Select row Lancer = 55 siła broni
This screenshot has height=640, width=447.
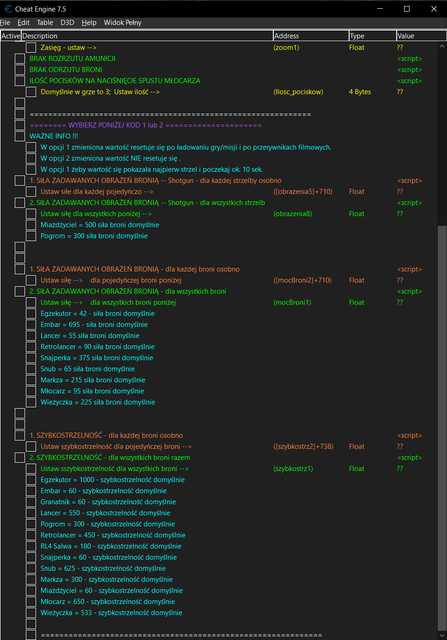(x=90, y=336)
